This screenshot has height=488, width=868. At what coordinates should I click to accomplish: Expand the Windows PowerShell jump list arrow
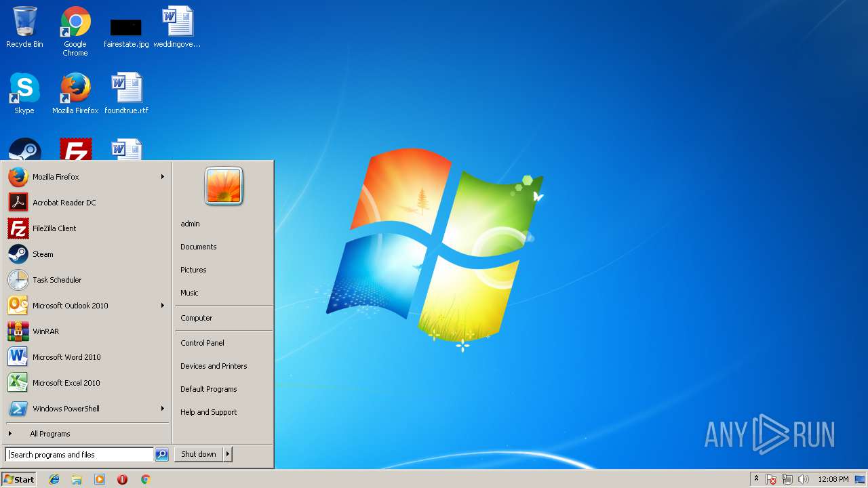[x=163, y=409]
